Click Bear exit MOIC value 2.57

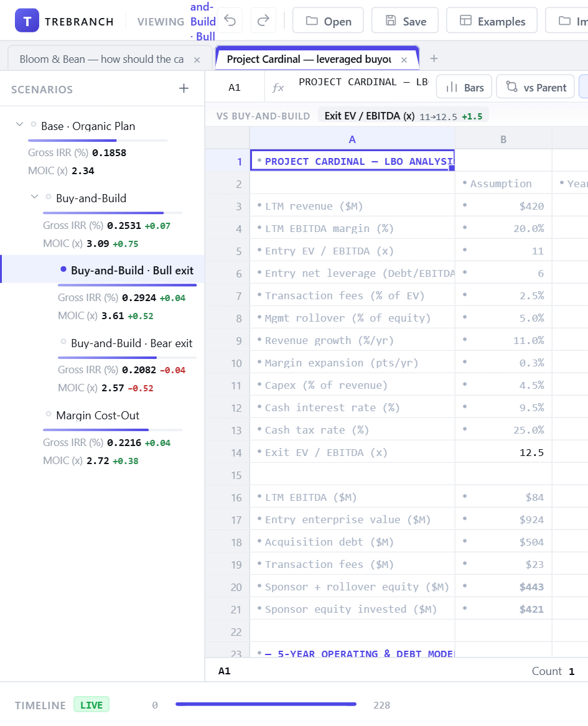click(x=113, y=388)
